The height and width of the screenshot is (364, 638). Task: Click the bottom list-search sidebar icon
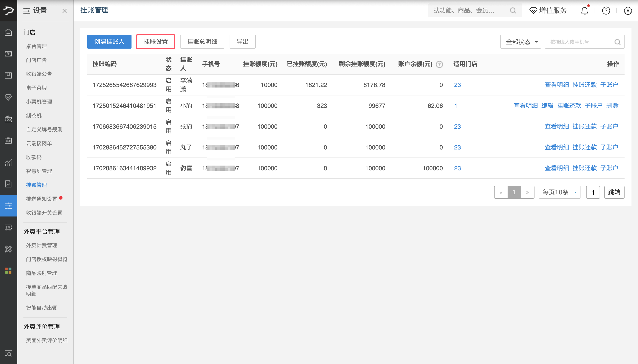(x=8, y=353)
